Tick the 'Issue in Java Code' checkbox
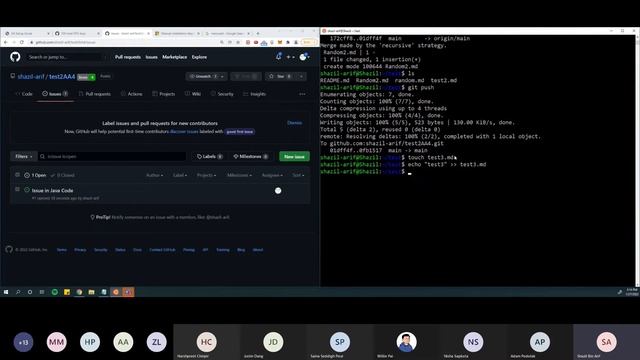The width and height of the screenshot is (640, 360). pyautogui.click(x=17, y=189)
